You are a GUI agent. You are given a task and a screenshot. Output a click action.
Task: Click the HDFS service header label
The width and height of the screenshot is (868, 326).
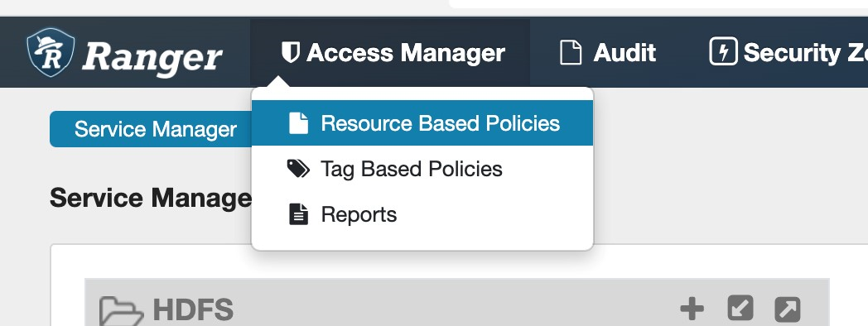coord(193,310)
